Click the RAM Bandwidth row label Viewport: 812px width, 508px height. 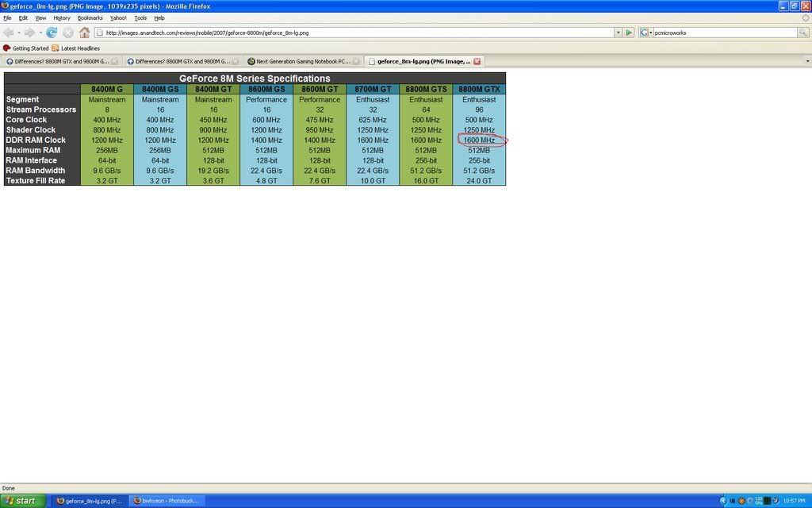(36, 171)
